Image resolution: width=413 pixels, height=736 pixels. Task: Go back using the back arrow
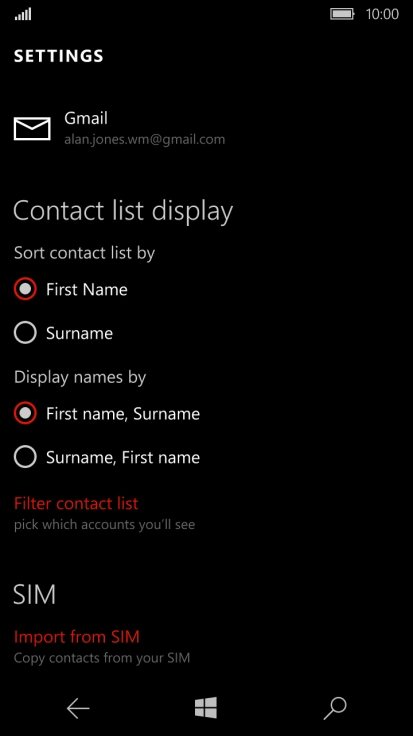(x=78, y=708)
